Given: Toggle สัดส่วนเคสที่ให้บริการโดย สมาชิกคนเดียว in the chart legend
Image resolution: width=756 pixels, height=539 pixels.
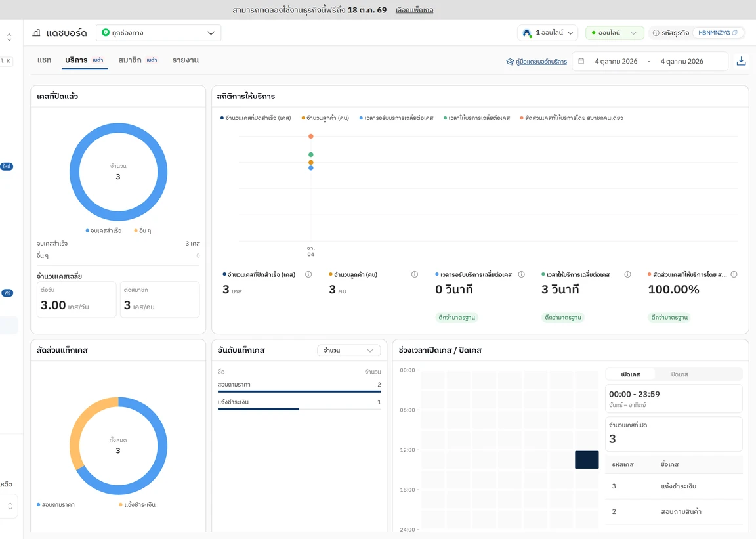Looking at the screenshot, I should click(x=572, y=118).
